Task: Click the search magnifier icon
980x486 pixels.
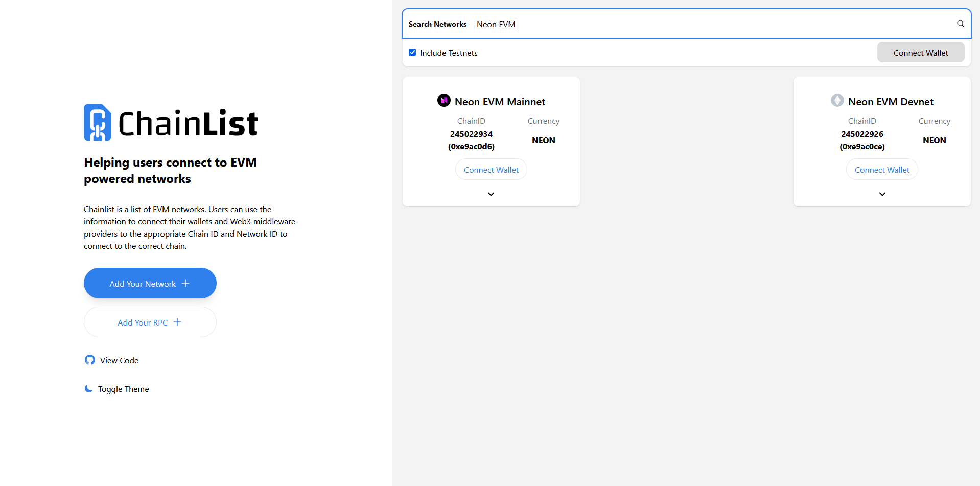Action: 960,24
